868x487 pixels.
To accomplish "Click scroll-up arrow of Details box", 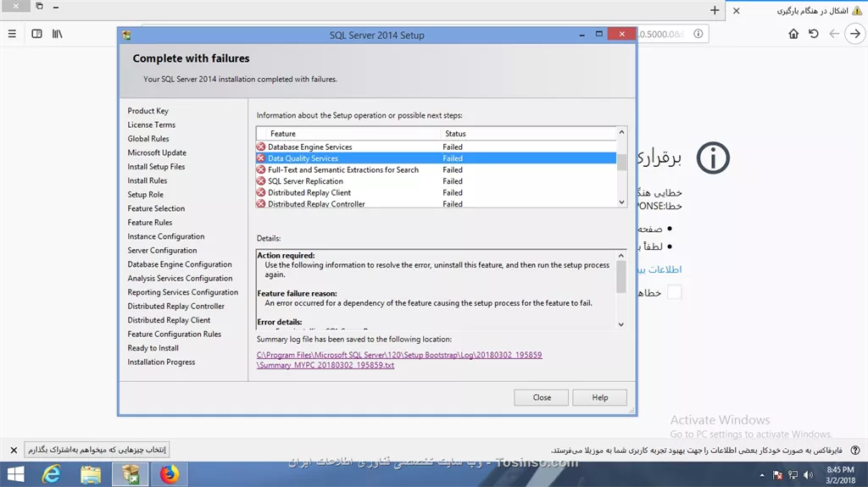I will [x=621, y=256].
